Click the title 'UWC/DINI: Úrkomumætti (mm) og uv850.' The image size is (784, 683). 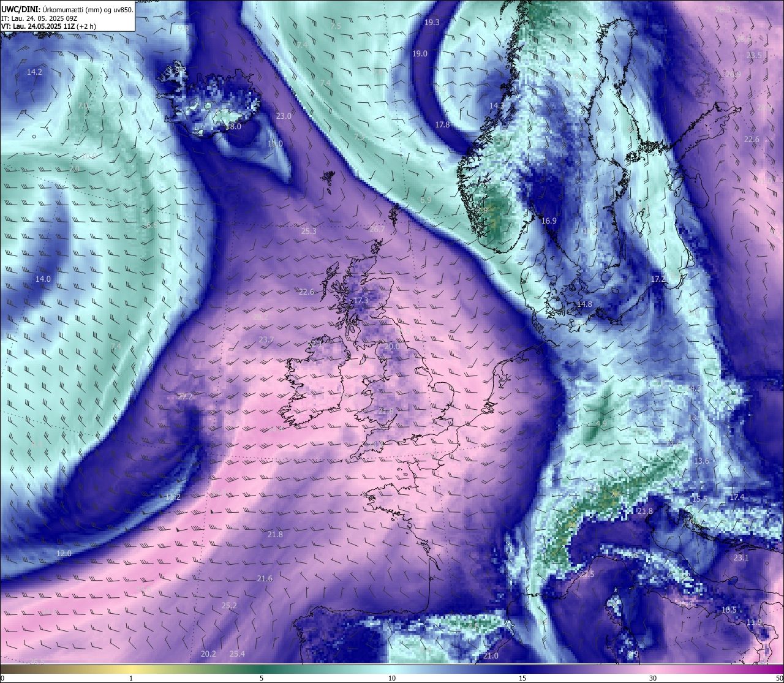[67, 10]
